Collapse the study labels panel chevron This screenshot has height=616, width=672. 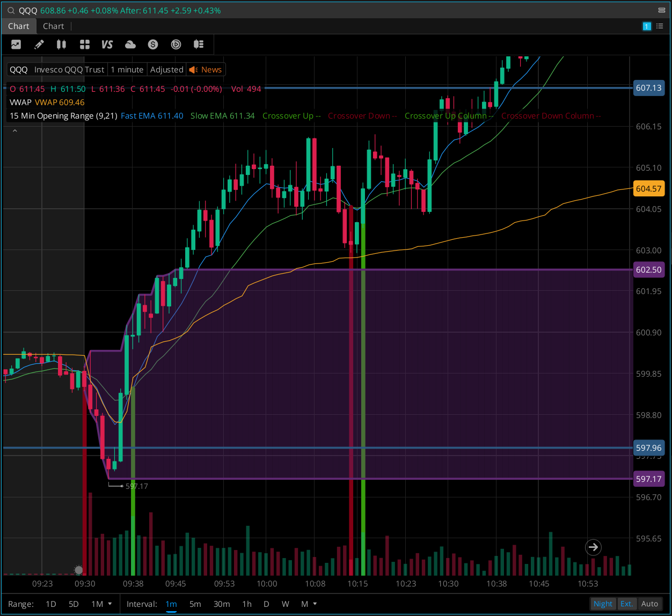tap(14, 129)
